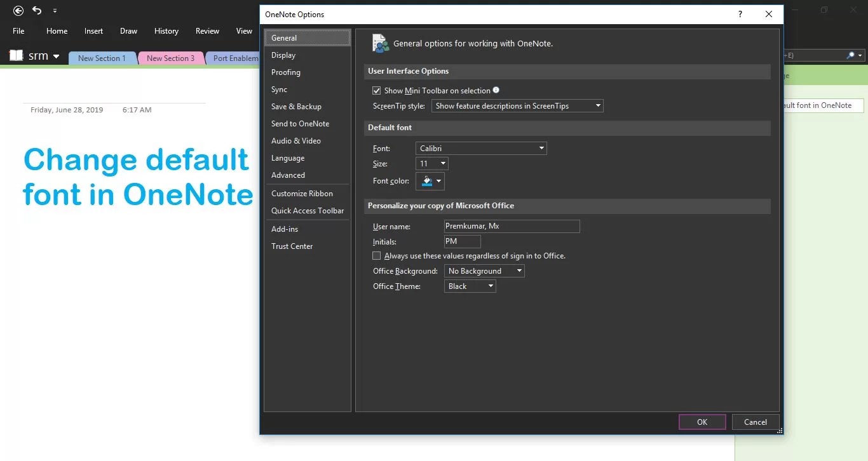
Task: Switch to New Section 3 tab
Action: click(170, 58)
